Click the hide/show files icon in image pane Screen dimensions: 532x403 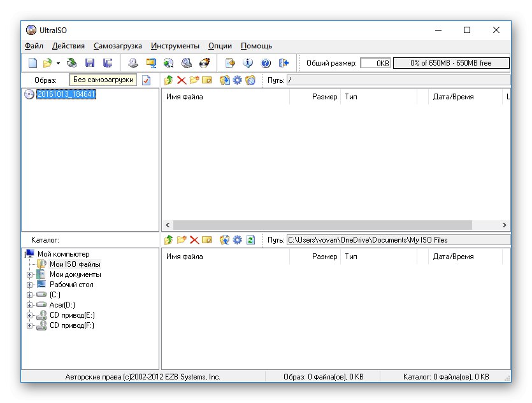pyautogui.click(x=250, y=80)
